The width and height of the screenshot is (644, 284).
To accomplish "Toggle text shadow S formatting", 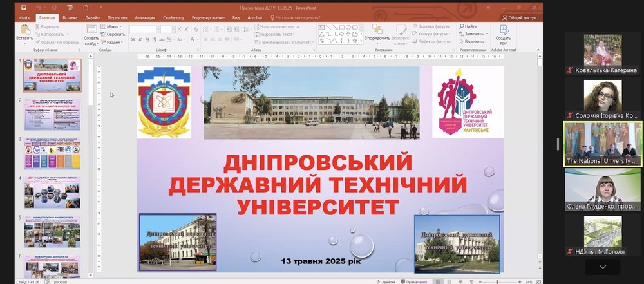I will (x=155, y=39).
